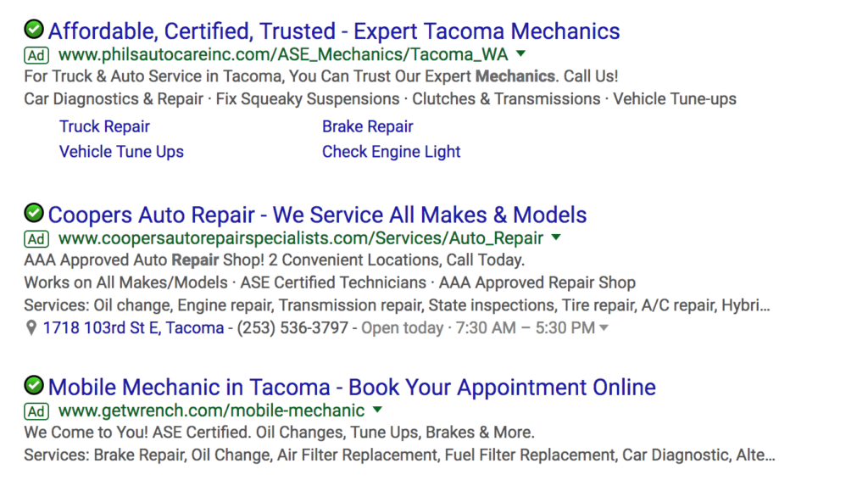868x497 pixels.
Task: Open Coopers Auto Repair headline link
Action: (x=317, y=215)
